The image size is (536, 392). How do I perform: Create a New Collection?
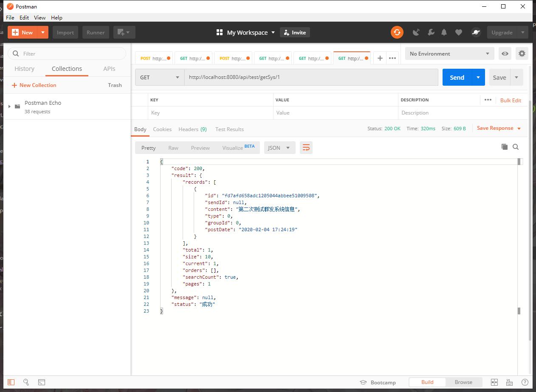[34, 85]
